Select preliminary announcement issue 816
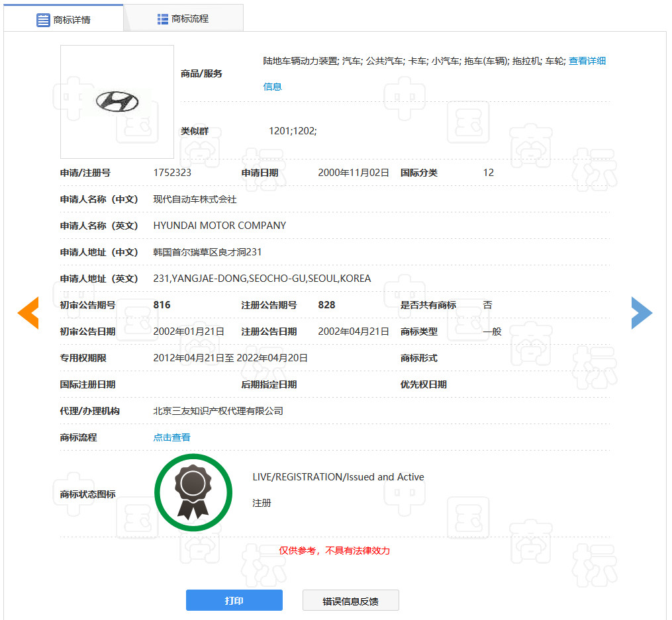 pyautogui.click(x=162, y=305)
